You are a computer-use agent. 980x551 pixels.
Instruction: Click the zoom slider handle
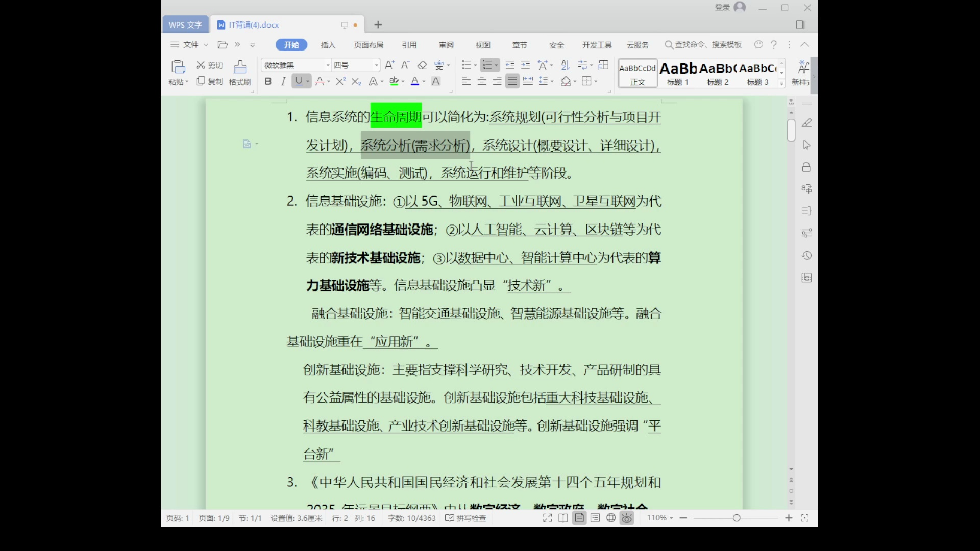point(737,518)
